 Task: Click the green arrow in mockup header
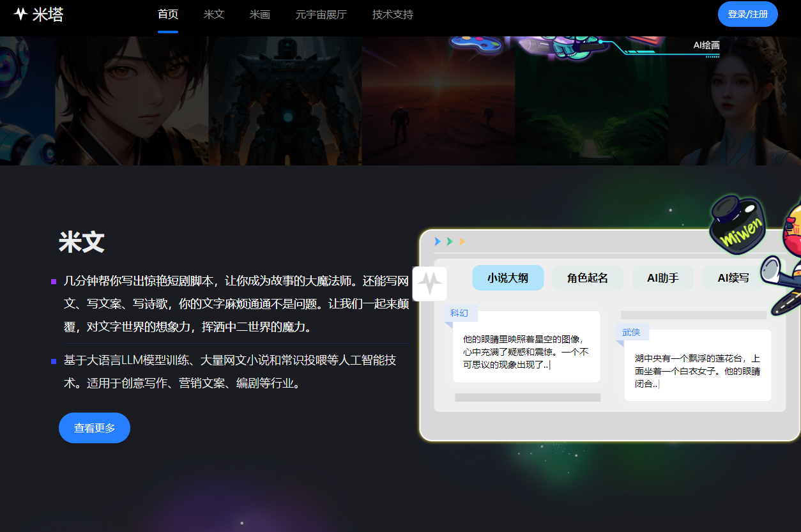(x=450, y=241)
